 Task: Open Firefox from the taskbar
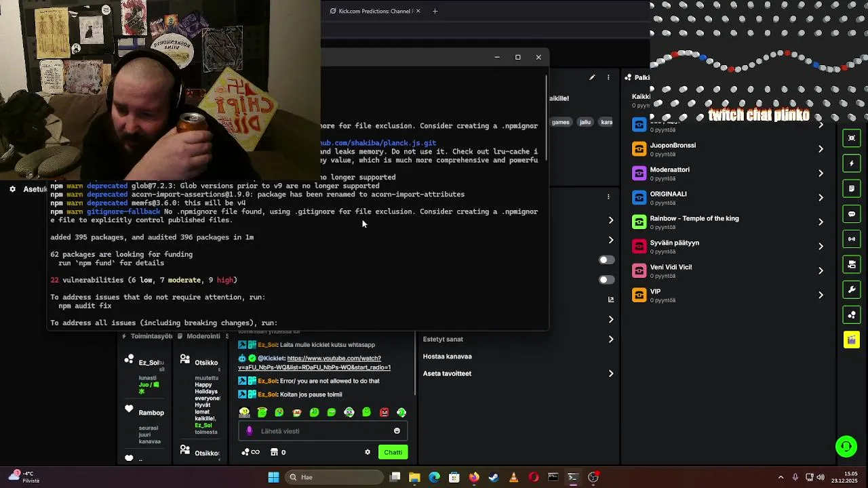click(x=473, y=477)
